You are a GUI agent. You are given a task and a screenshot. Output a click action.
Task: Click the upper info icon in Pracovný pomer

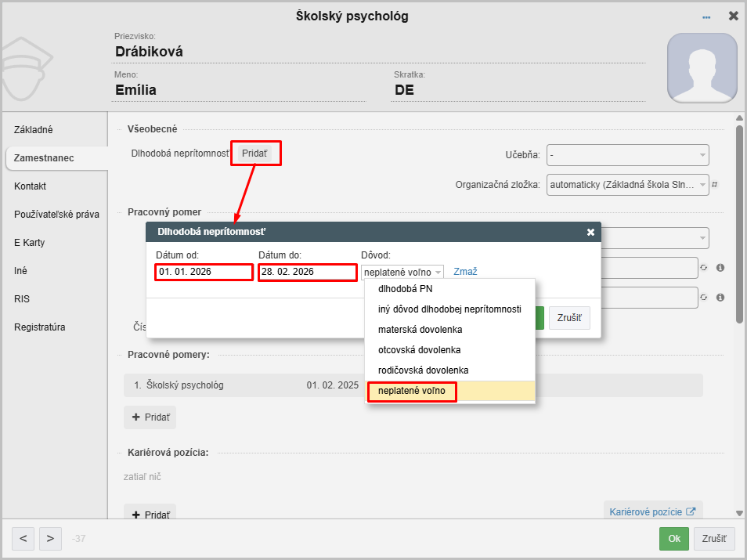click(720, 268)
